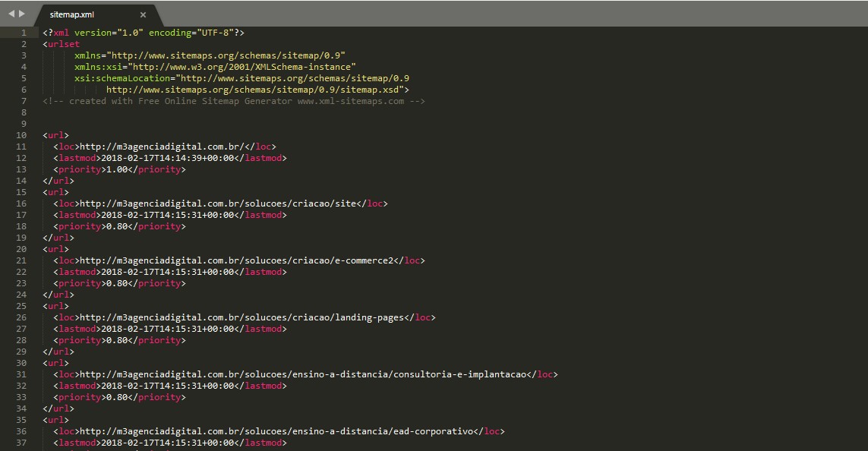
Task: Click the landing-pages URL text
Action: (244, 317)
